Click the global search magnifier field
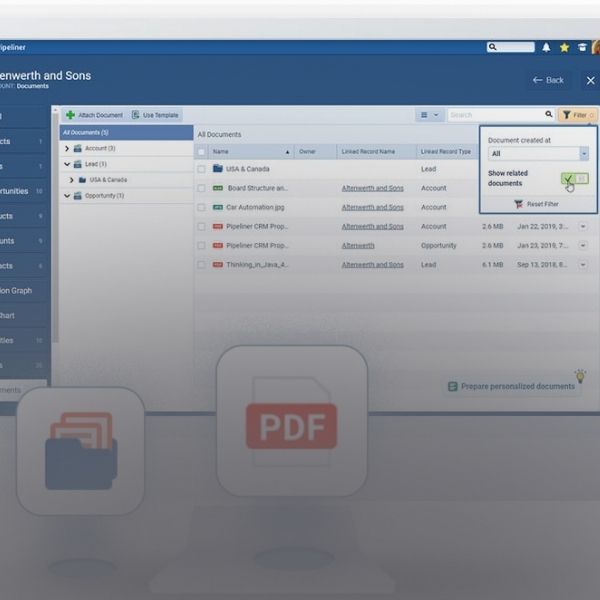Image resolution: width=600 pixels, height=600 pixels. click(510, 47)
